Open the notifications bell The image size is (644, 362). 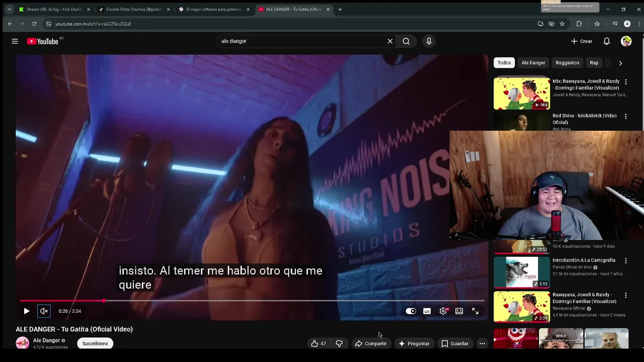(x=607, y=41)
